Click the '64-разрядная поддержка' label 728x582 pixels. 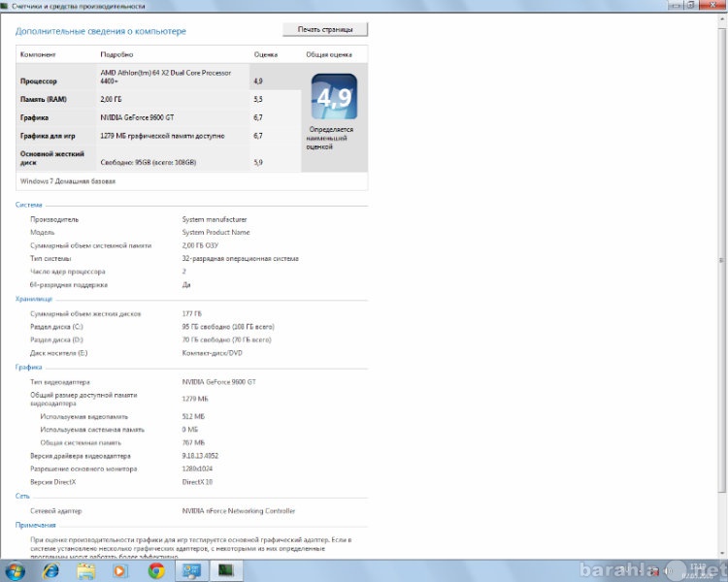point(69,285)
